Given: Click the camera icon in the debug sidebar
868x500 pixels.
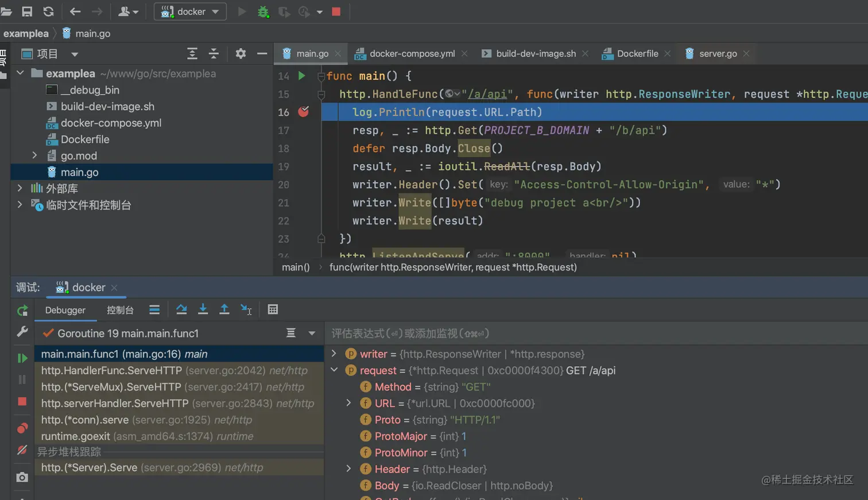Looking at the screenshot, I should pyautogui.click(x=22, y=477).
